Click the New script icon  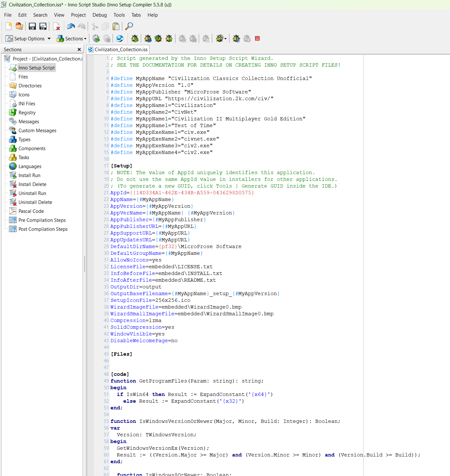click(9, 26)
